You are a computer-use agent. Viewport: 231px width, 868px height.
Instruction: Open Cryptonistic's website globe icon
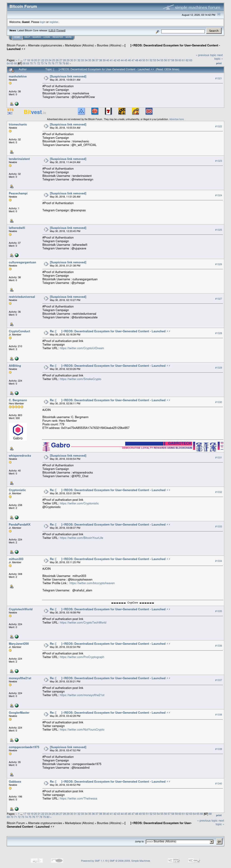[x=17, y=517]
